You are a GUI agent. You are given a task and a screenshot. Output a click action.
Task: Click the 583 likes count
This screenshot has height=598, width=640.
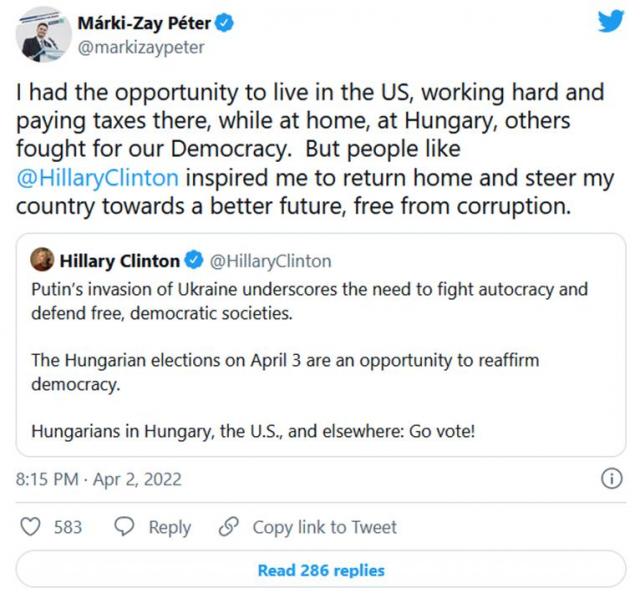[x=68, y=527]
